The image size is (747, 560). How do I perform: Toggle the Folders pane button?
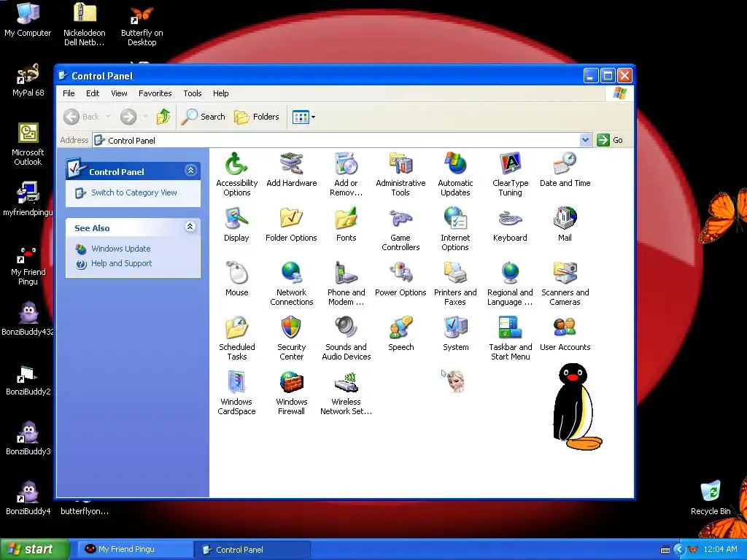tap(256, 117)
